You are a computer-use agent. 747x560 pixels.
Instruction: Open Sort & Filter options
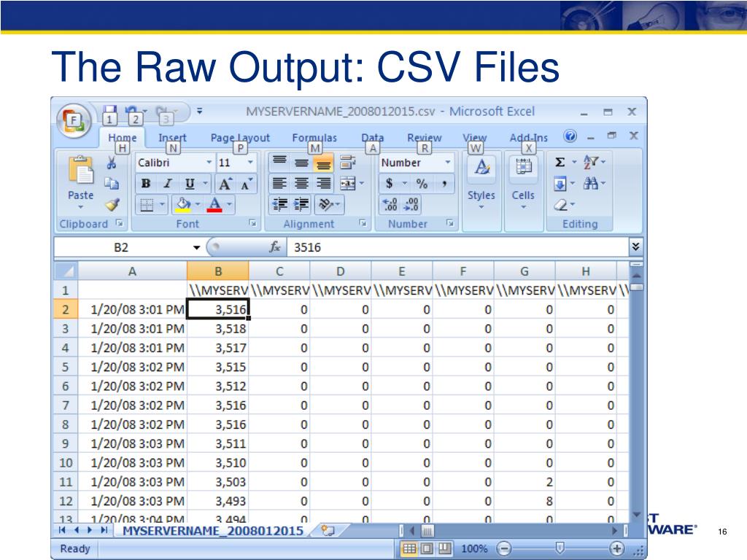tap(591, 163)
